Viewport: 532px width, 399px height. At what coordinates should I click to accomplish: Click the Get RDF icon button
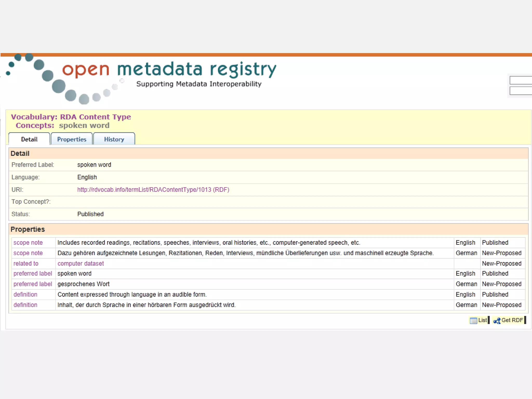[x=509, y=320]
